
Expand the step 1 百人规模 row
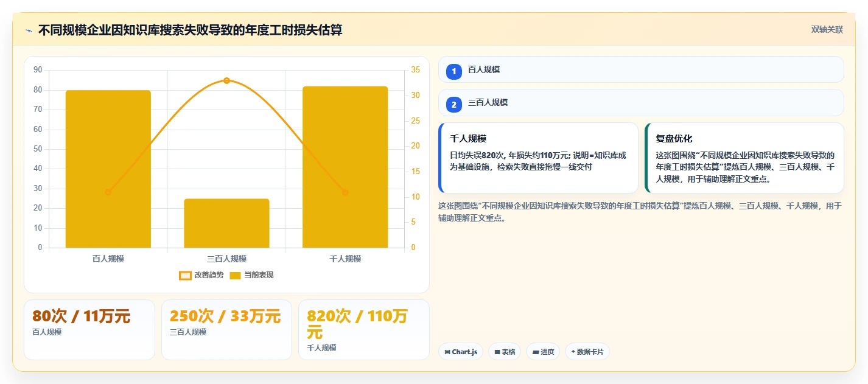(641, 69)
